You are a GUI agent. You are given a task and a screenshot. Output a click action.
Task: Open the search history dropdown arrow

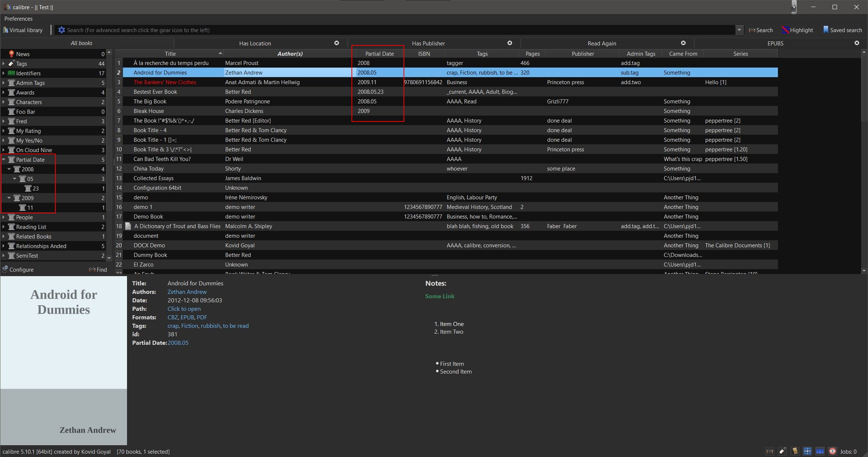click(x=739, y=30)
